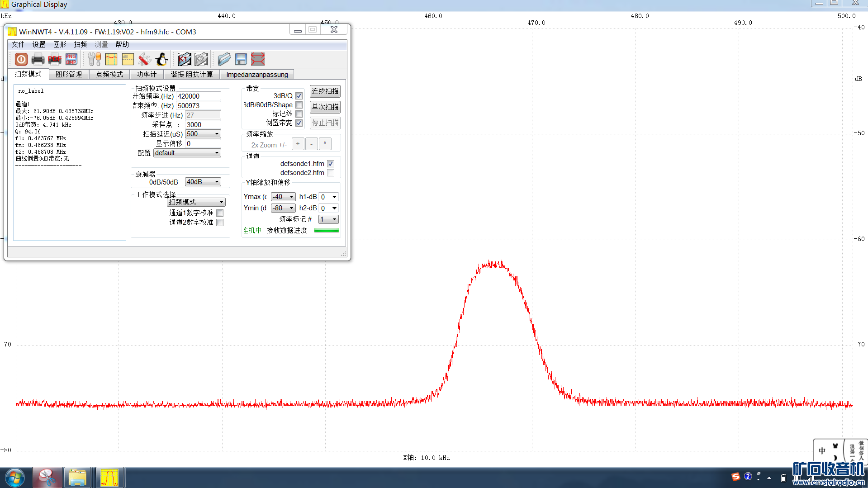Click the 结束频率 end frequency field
Viewport: 868px width, 488px height.
pyautogui.click(x=199, y=106)
